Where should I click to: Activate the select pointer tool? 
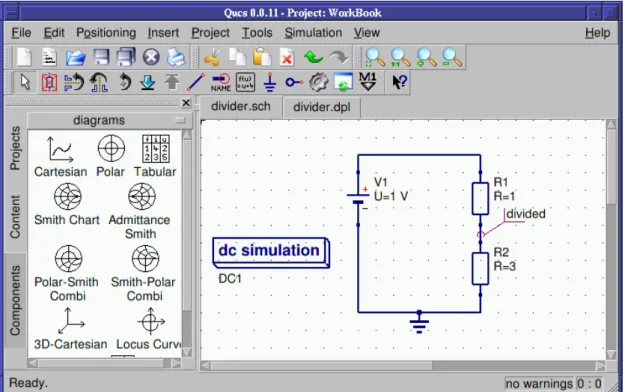[25, 82]
